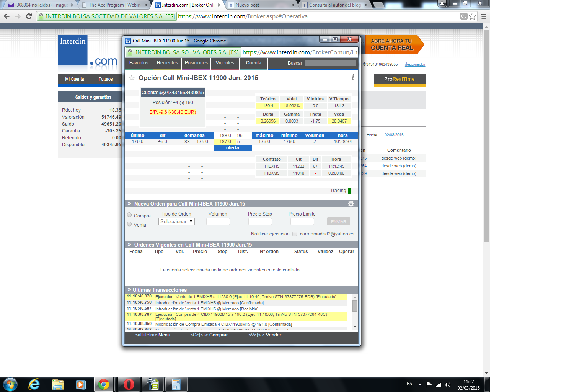Switch to the Posiciones tab
Image resolution: width=574 pixels, height=392 pixels.
point(196,63)
